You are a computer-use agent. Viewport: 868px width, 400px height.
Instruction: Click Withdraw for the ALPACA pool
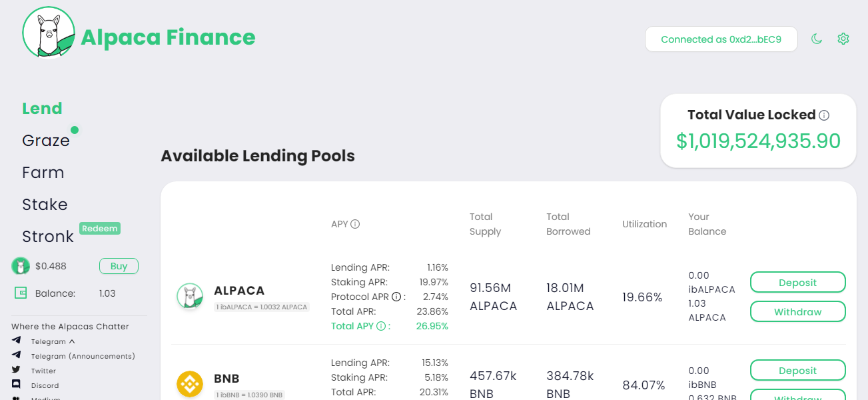coord(798,311)
